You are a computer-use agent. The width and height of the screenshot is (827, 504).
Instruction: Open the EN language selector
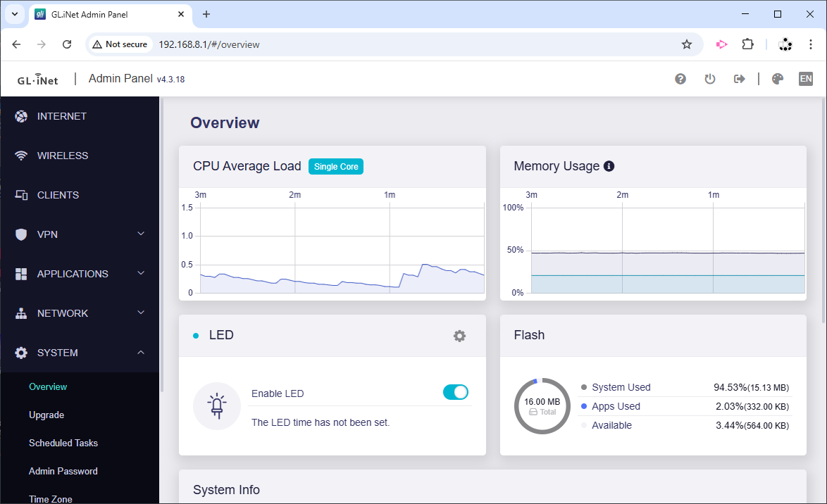pos(806,79)
